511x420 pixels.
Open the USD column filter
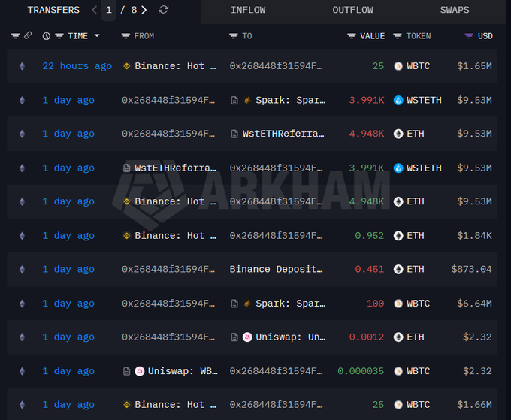(469, 36)
